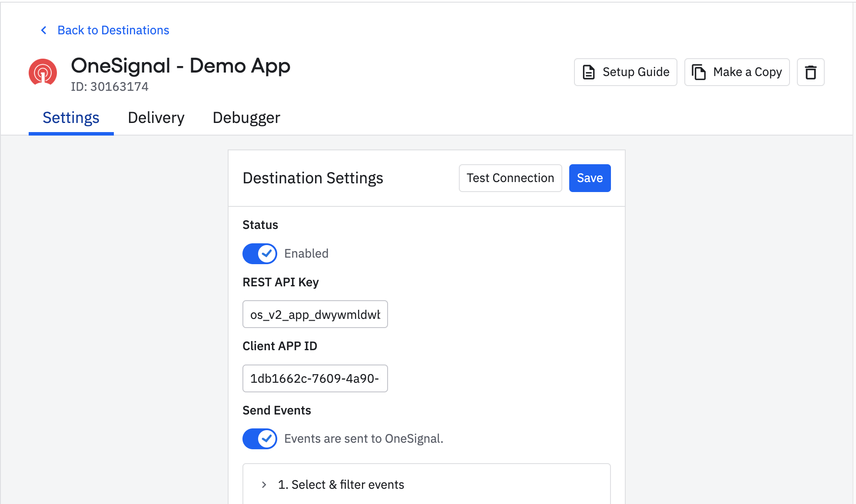This screenshot has width=856, height=504.
Task: Open the Debugger tab
Action: point(246,118)
